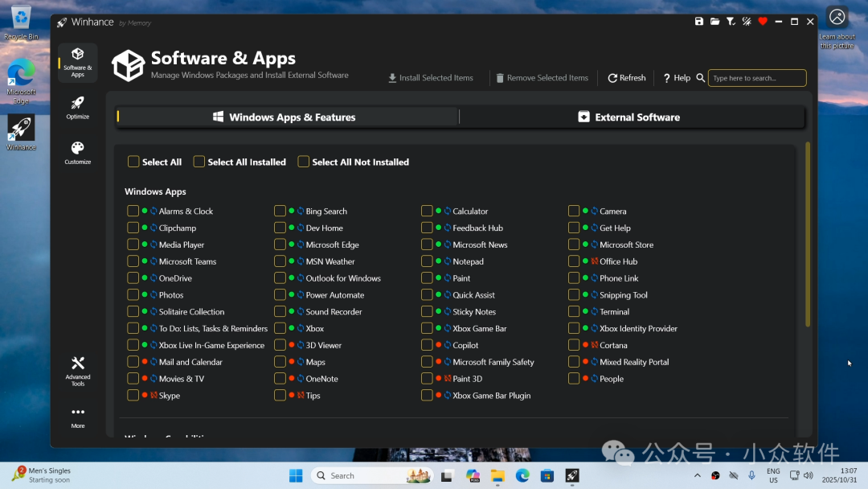
Task: Click the Windows Start button
Action: pyautogui.click(x=296, y=475)
